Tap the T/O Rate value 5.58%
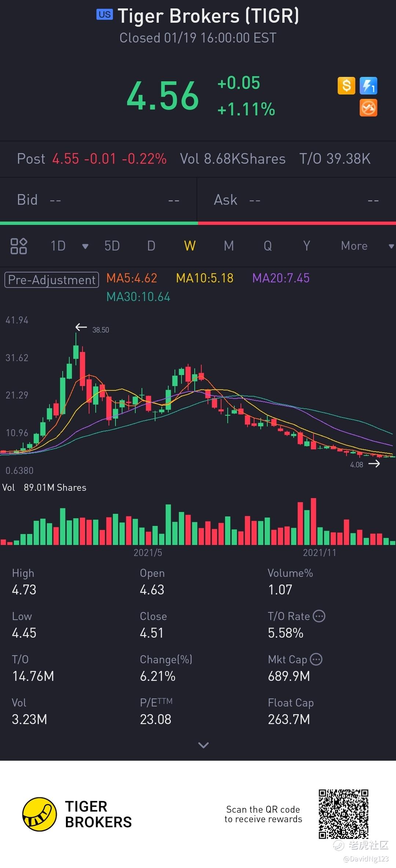396x868 pixels. tap(286, 633)
